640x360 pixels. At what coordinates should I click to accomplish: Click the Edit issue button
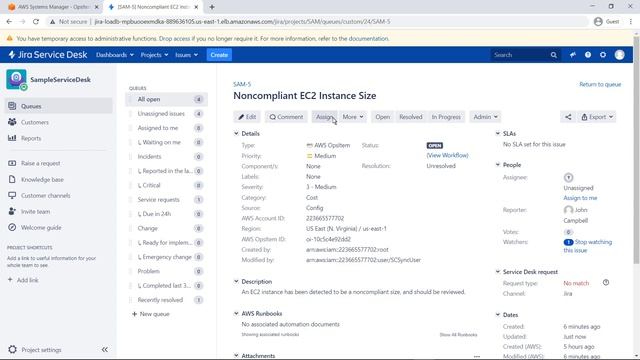(247, 117)
